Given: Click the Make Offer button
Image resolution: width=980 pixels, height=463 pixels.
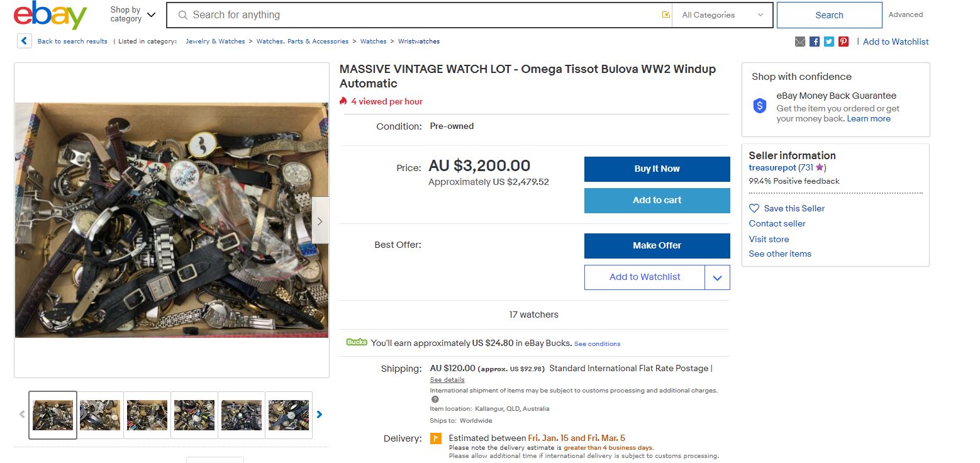Looking at the screenshot, I should pos(657,245).
